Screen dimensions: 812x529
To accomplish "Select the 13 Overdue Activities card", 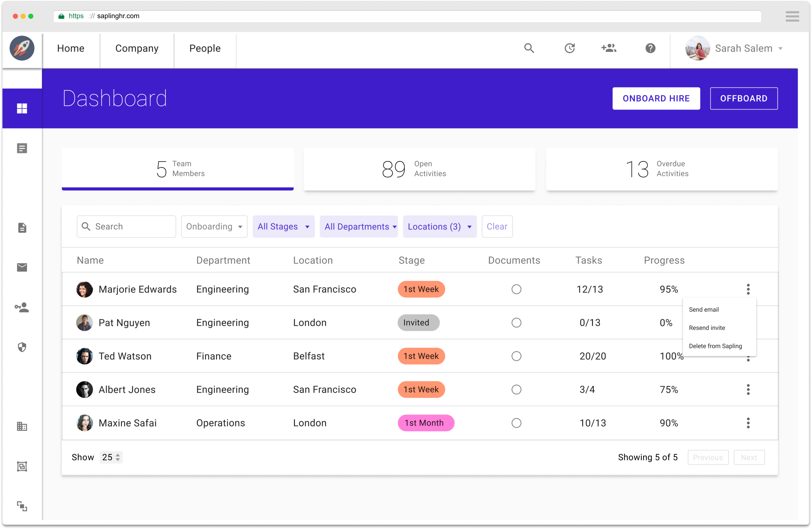I will [662, 169].
